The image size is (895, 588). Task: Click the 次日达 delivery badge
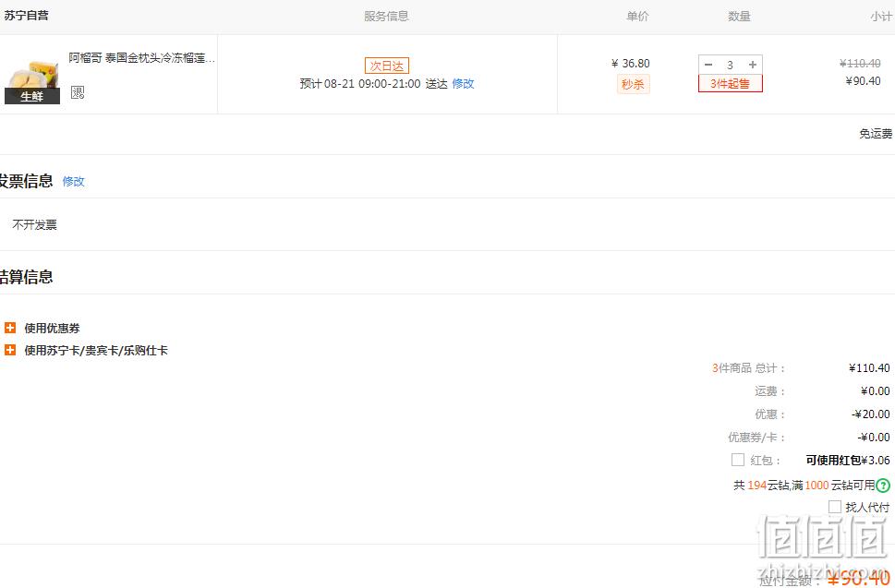[387, 66]
